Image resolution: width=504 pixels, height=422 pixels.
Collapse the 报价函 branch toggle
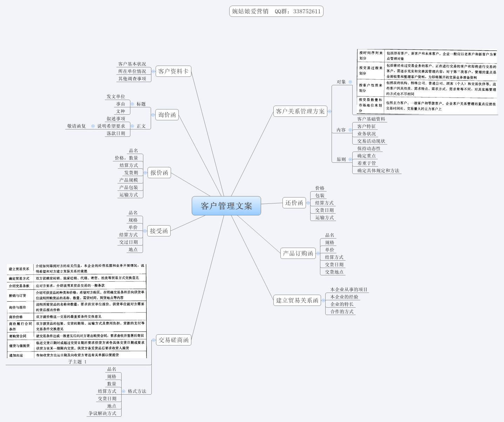[x=145, y=173]
